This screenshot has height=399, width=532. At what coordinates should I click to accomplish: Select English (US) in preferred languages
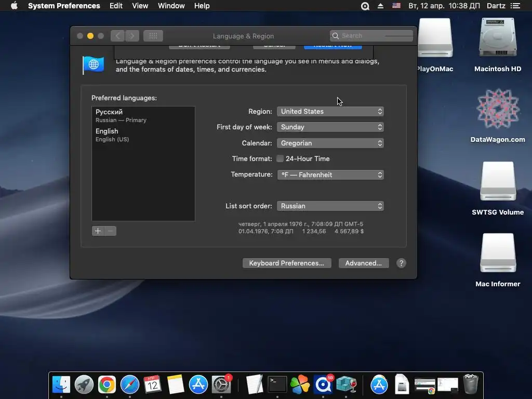(x=143, y=135)
